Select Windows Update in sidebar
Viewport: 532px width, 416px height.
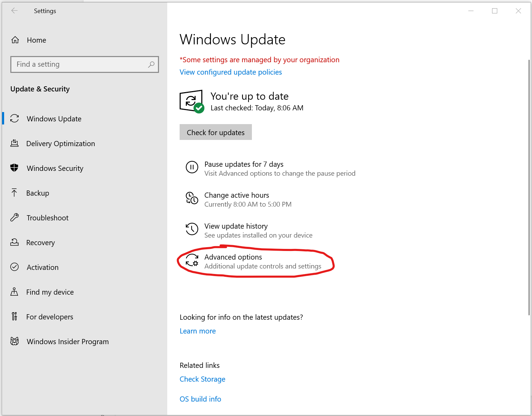(x=85, y=119)
